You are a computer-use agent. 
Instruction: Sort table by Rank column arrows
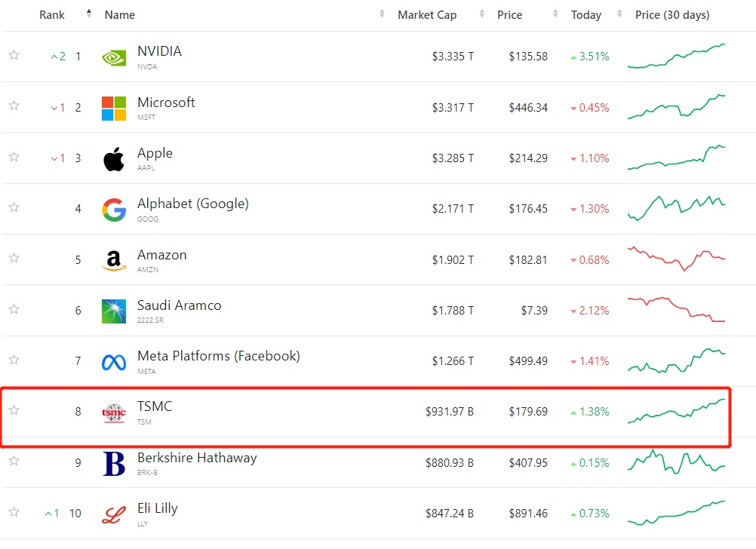point(89,14)
